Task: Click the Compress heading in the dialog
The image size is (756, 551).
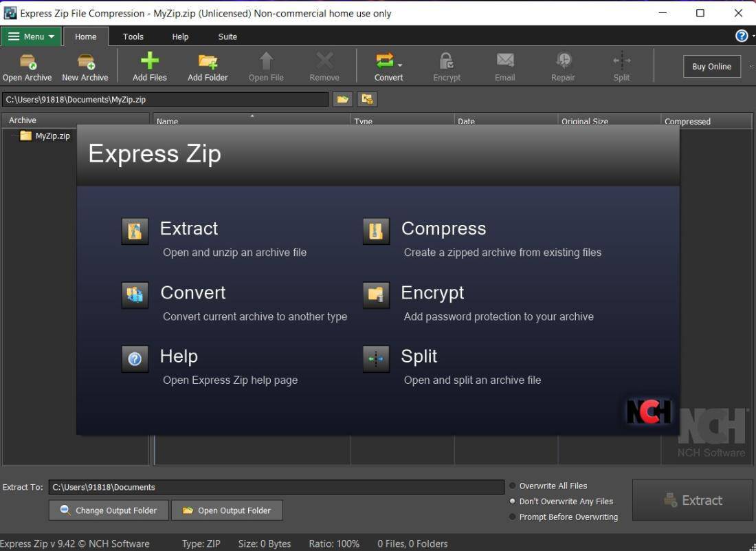Action: 443,228
